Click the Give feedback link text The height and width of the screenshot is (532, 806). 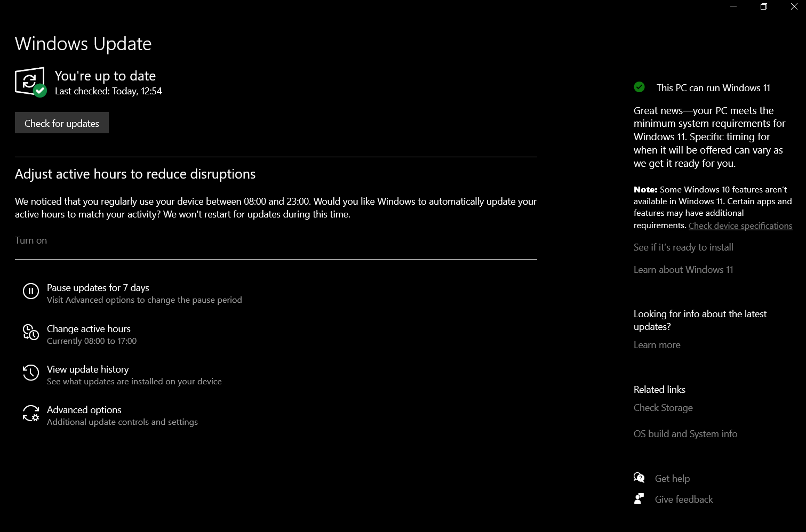click(x=684, y=499)
